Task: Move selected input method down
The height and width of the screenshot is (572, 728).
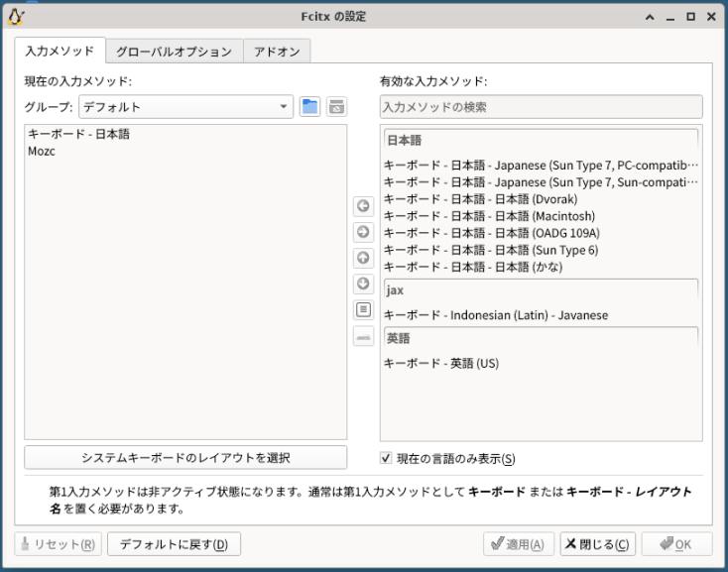Action: tap(363, 284)
